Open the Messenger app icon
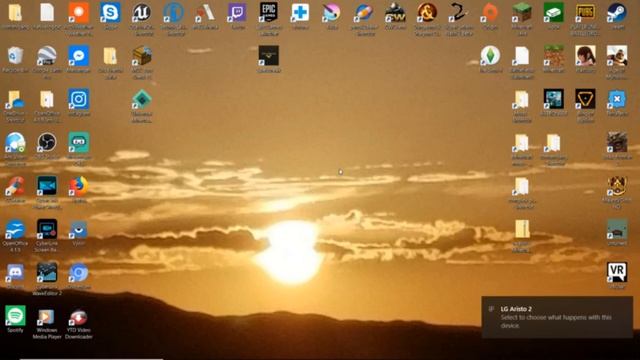Screen dimensions: 640x360 (78, 56)
